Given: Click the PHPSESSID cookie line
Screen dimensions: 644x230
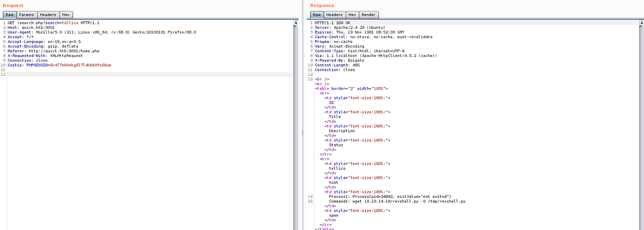Looking at the screenshot, I should pos(59,65).
